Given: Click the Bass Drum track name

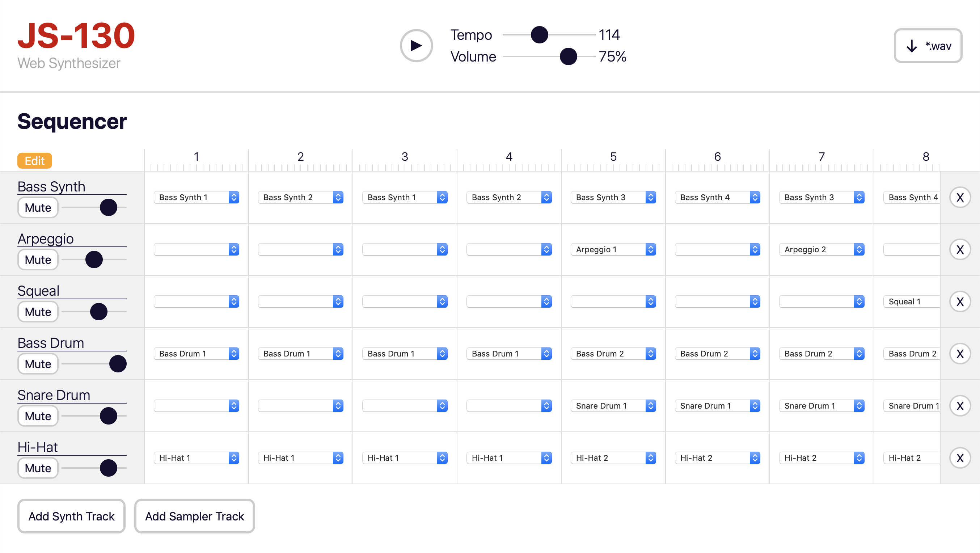Looking at the screenshot, I should [x=51, y=343].
